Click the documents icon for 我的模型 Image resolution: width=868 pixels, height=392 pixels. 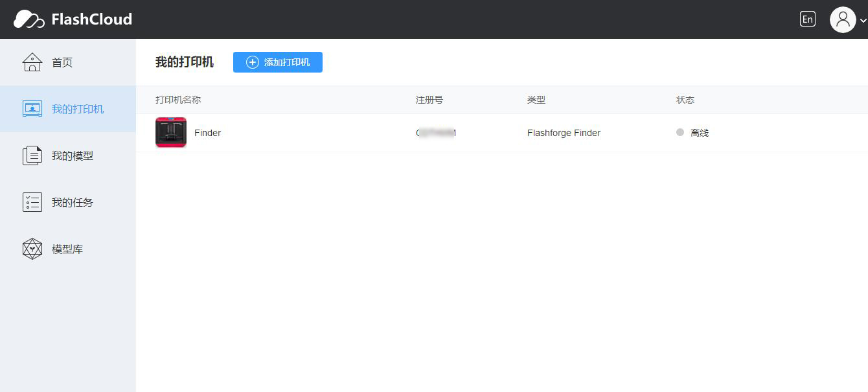click(x=32, y=156)
